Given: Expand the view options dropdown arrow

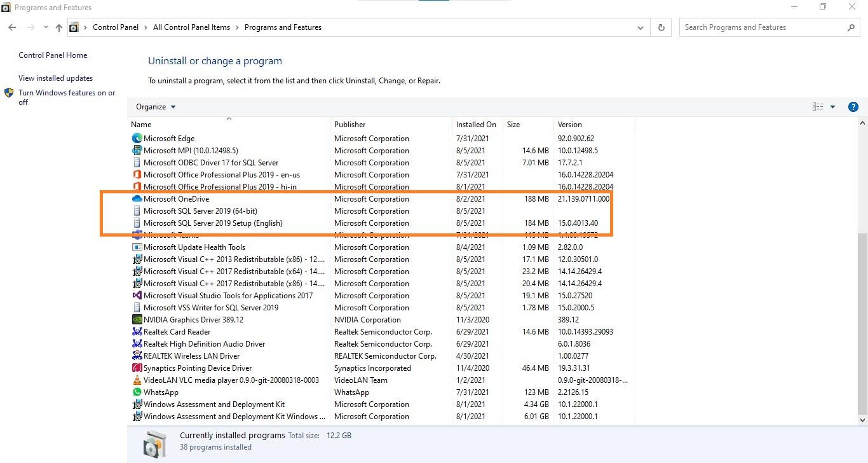Looking at the screenshot, I should pyautogui.click(x=832, y=107).
